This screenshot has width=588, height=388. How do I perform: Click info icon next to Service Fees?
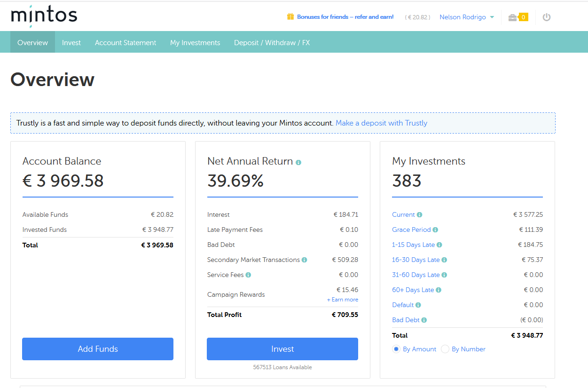click(x=248, y=275)
